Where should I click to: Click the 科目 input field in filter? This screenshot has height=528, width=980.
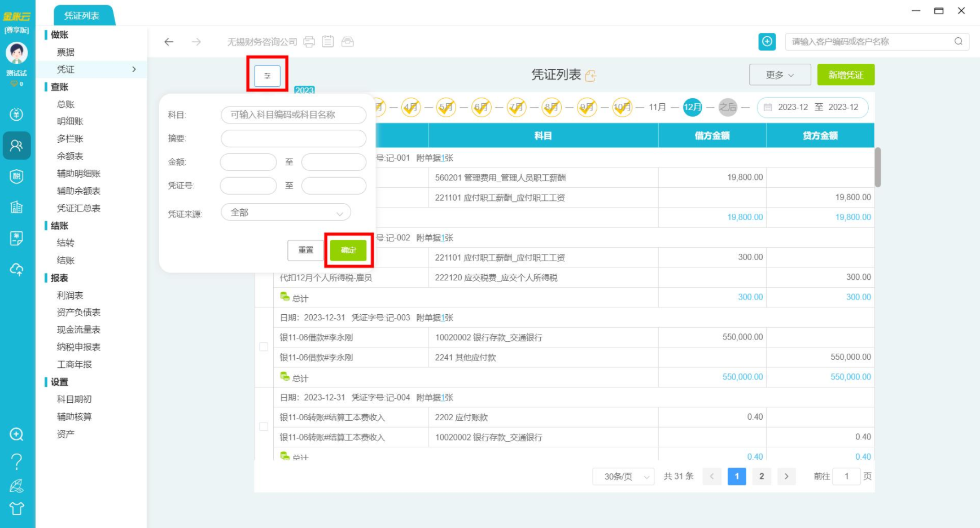(x=294, y=115)
